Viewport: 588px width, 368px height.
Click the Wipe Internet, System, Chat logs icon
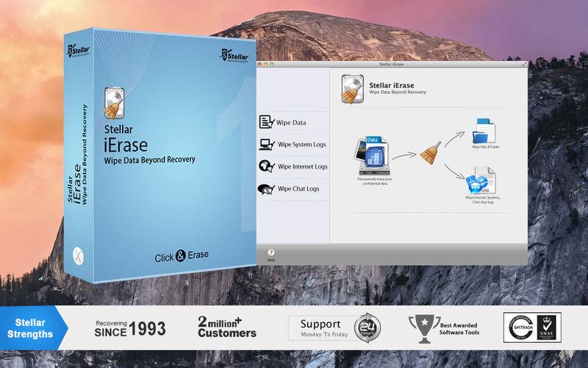click(481, 181)
